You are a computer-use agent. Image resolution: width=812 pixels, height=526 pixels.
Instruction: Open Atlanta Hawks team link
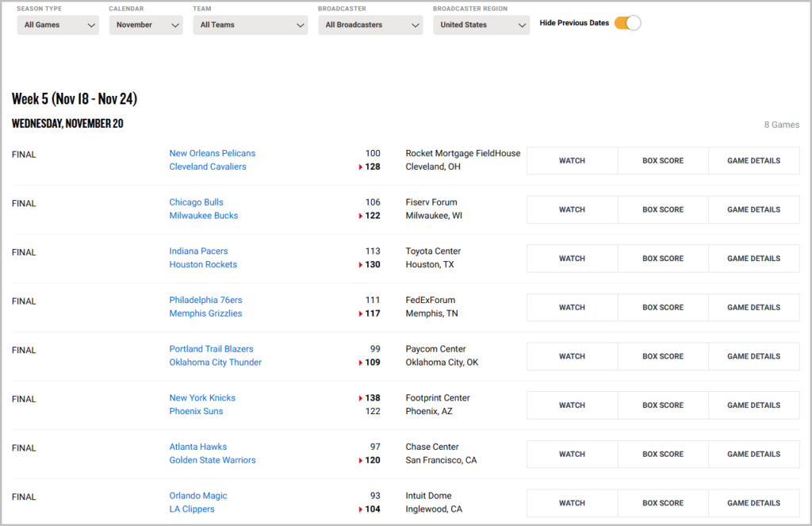197,447
